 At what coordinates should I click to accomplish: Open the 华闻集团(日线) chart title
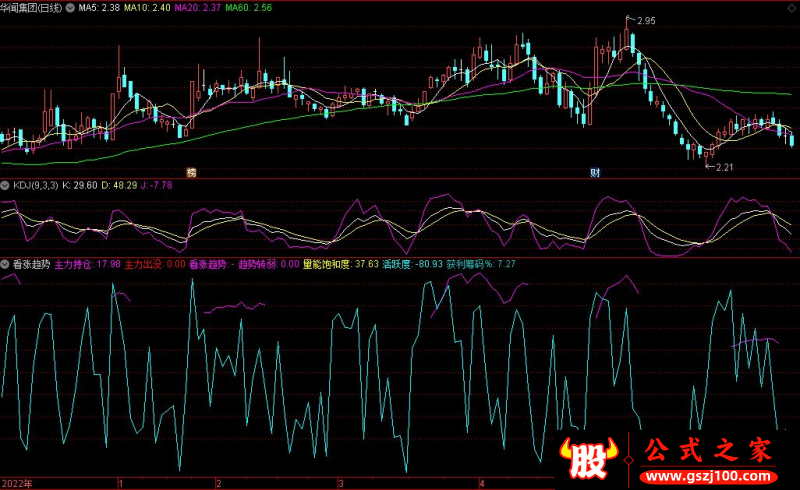[x=31, y=7]
